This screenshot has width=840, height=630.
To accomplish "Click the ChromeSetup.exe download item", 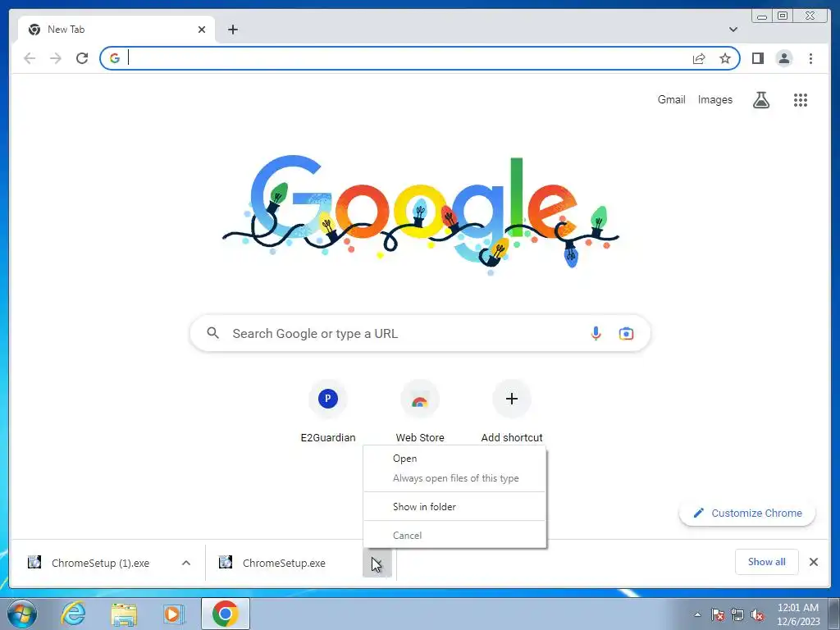I will pos(284,563).
